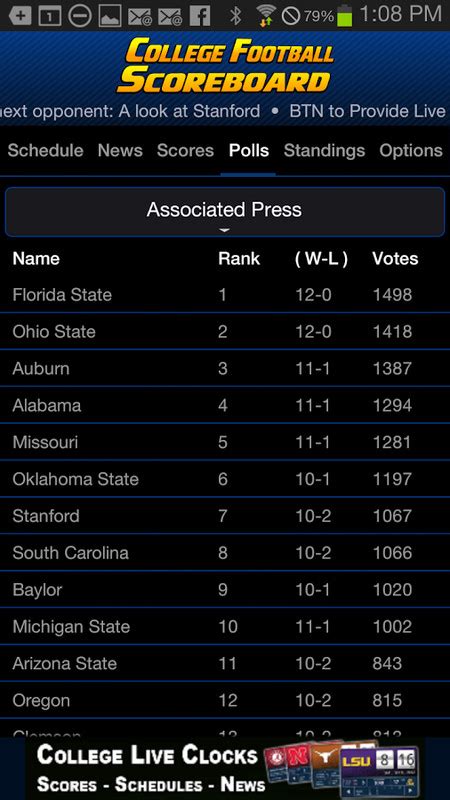Select the Oklahoma State ranking row
Screen dimensions: 450x800
pos(225,479)
